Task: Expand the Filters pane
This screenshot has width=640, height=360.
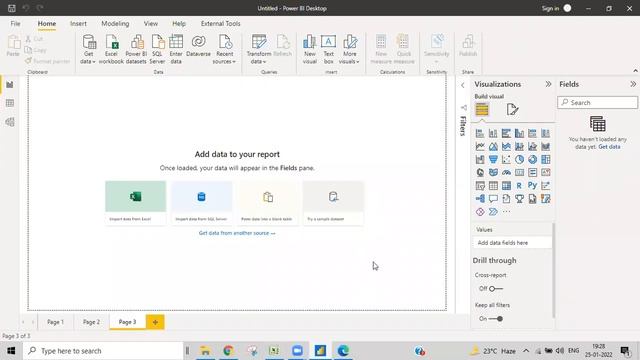Action: (462, 85)
